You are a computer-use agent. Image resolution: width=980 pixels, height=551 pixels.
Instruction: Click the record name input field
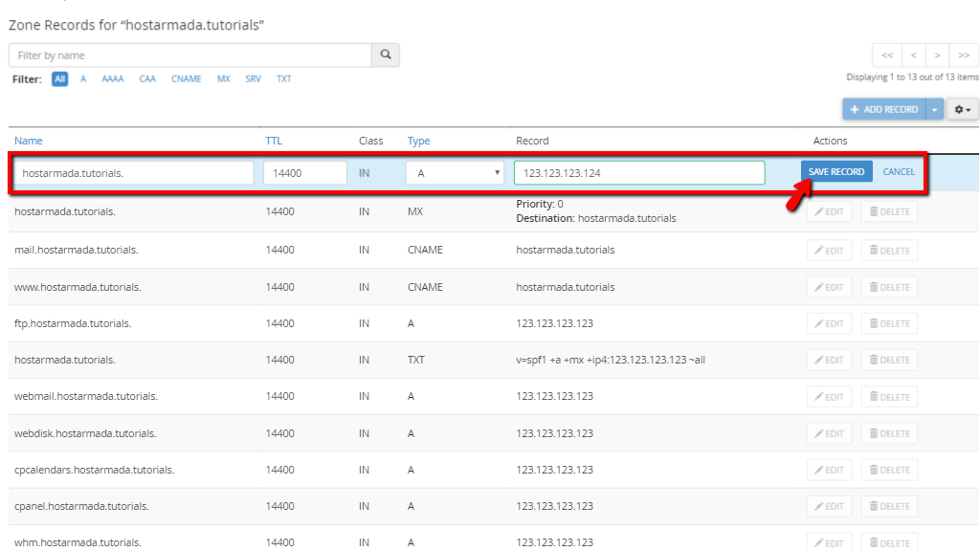(x=134, y=173)
